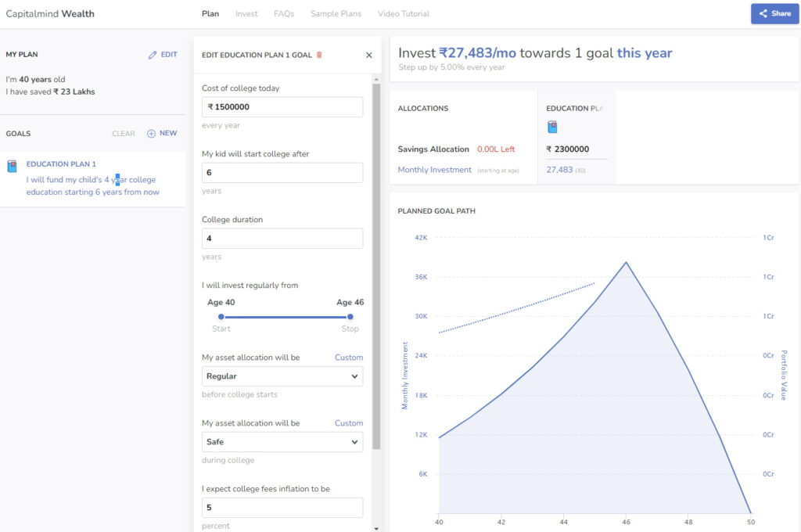The width and height of the screenshot is (801, 532).
Task: Click Custom link for before-college allocation
Action: 349,358
